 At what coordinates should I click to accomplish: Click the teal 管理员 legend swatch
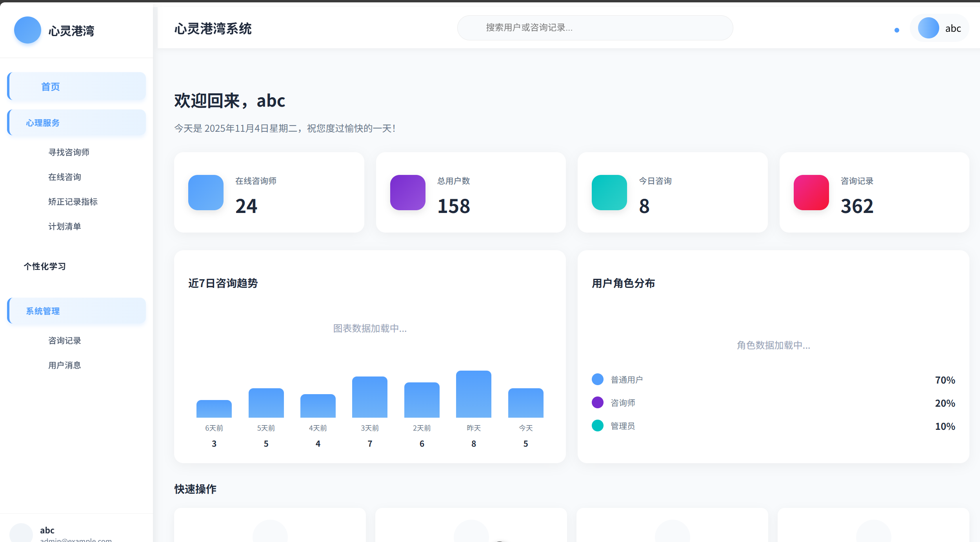pyautogui.click(x=597, y=426)
